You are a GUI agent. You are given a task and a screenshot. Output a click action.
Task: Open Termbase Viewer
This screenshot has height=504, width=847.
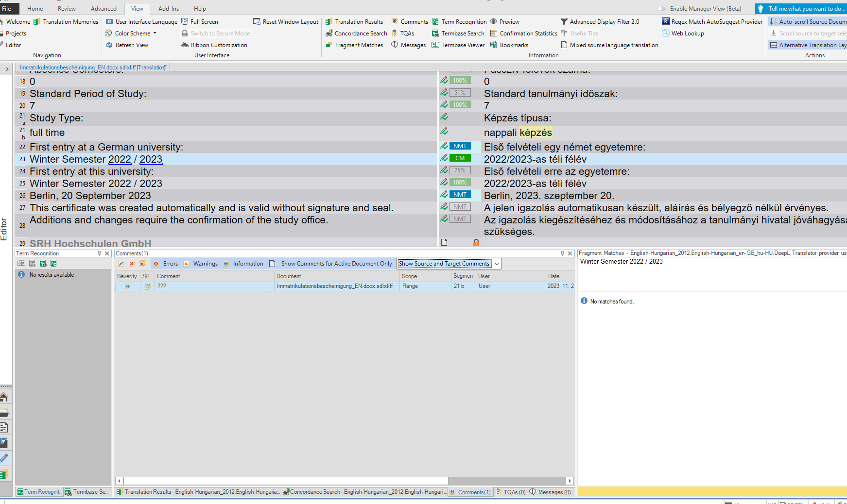(x=458, y=45)
